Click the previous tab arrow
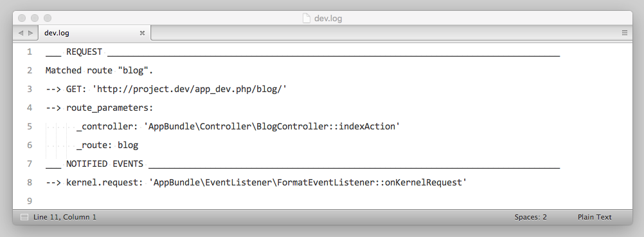This screenshot has width=644, height=237. (21, 33)
